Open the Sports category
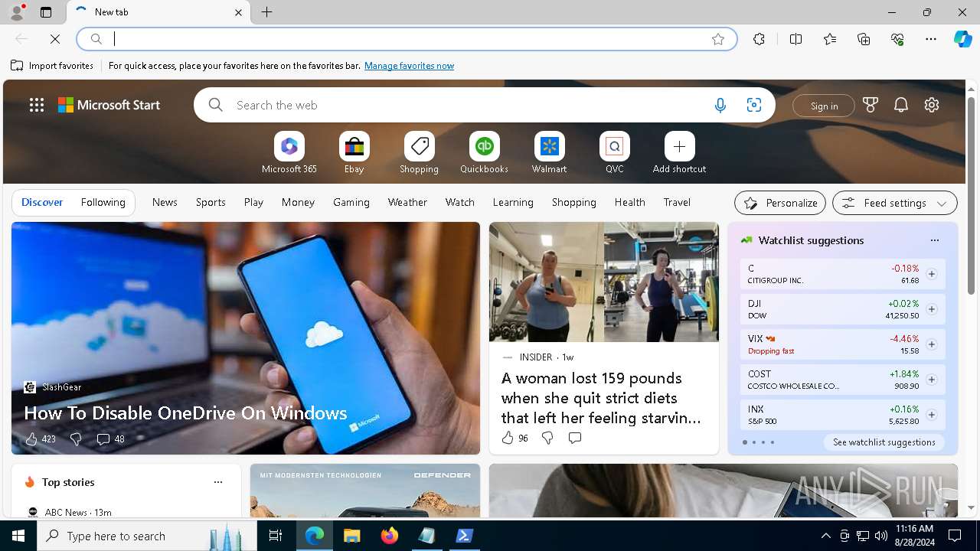The height and width of the screenshot is (551, 980). click(211, 202)
